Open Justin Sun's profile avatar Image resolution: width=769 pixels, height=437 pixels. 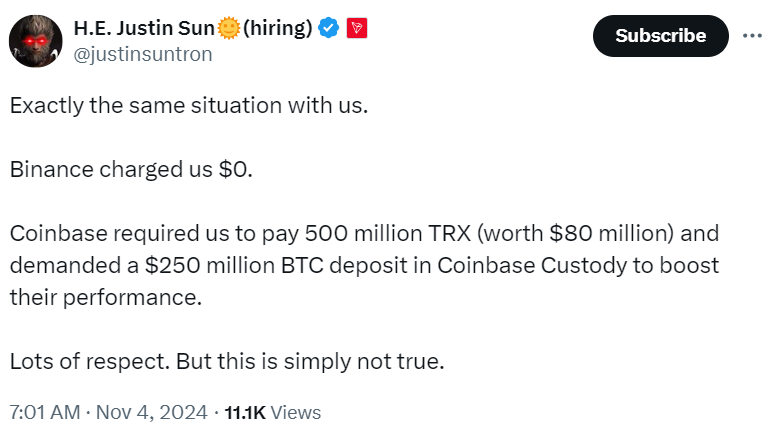[33, 43]
